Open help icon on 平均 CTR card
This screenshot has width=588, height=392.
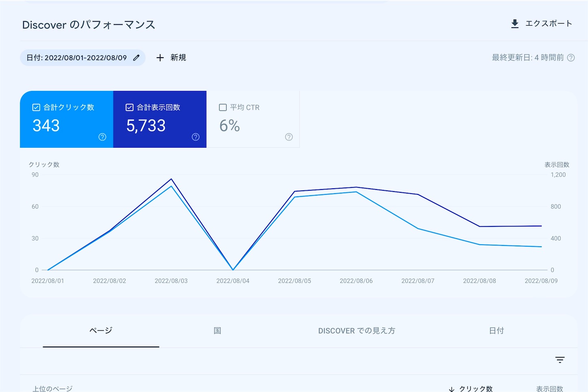click(289, 137)
